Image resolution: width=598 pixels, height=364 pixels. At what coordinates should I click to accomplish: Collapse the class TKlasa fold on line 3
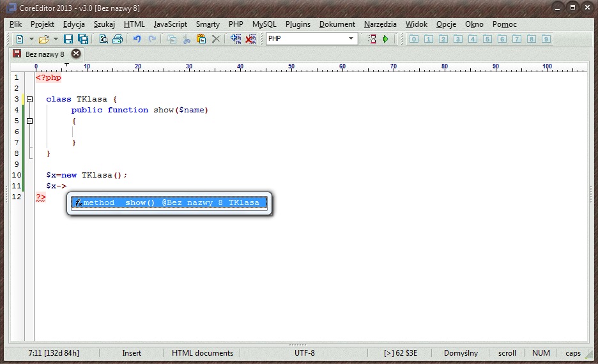click(x=30, y=100)
